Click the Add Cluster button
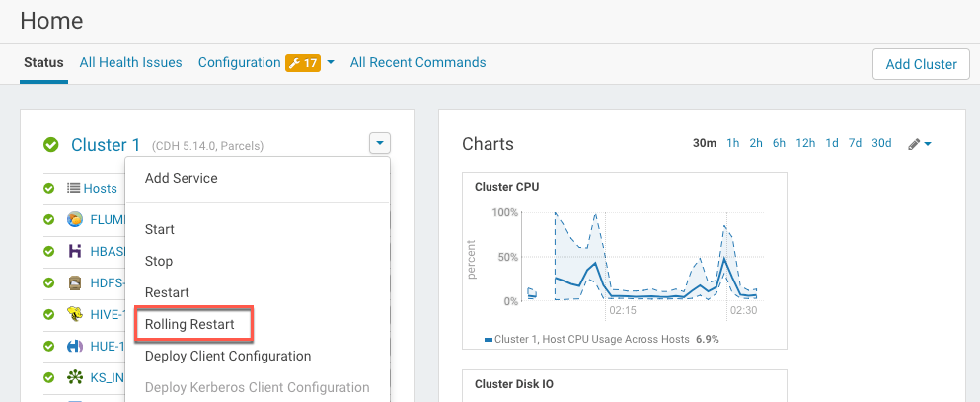The height and width of the screenshot is (402, 980). 920,64
